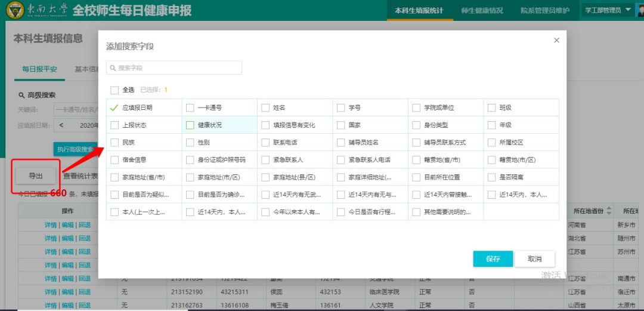
Task: Open the 院系管理员维护 tab
Action: coord(545,11)
